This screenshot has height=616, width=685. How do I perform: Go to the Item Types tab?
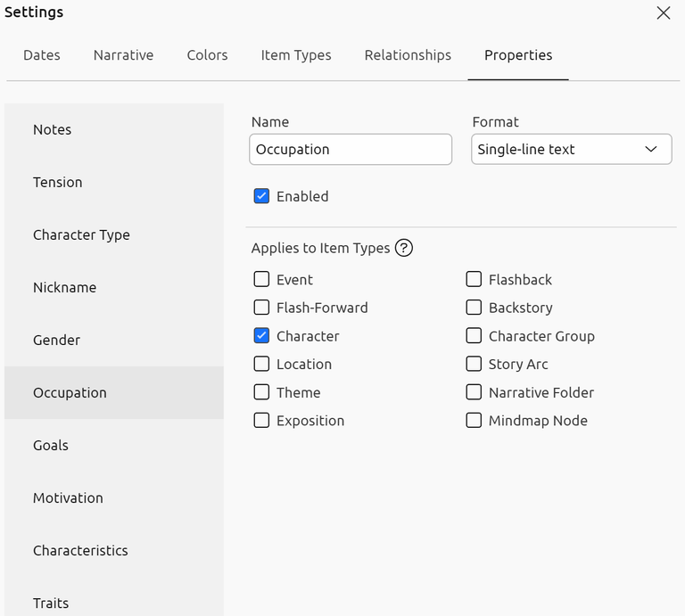(296, 55)
